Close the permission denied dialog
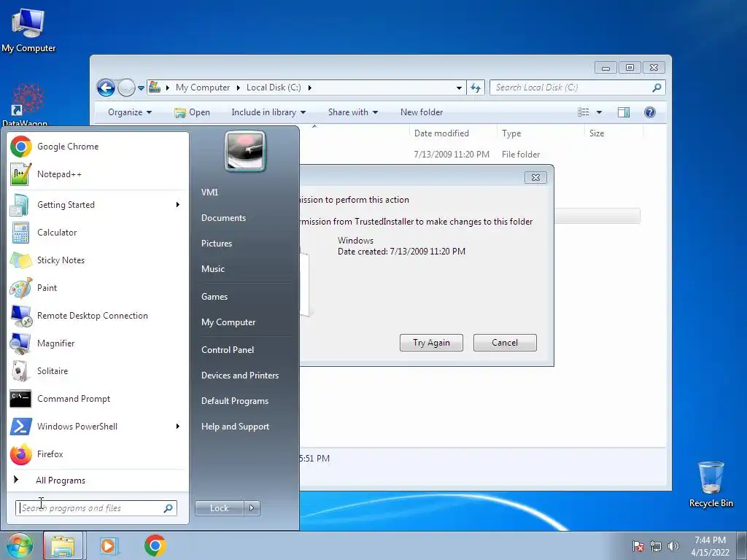This screenshot has width=747, height=560. (535, 178)
